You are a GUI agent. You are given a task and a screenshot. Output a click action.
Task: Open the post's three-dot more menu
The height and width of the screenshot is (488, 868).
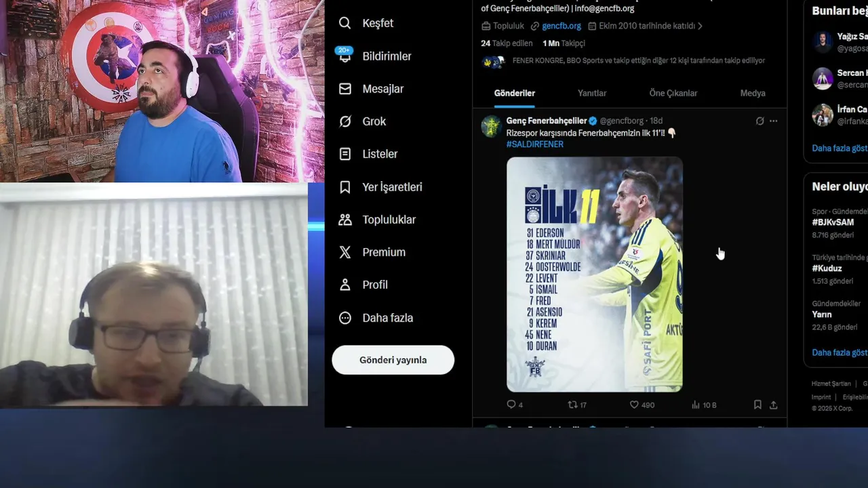pos(773,121)
